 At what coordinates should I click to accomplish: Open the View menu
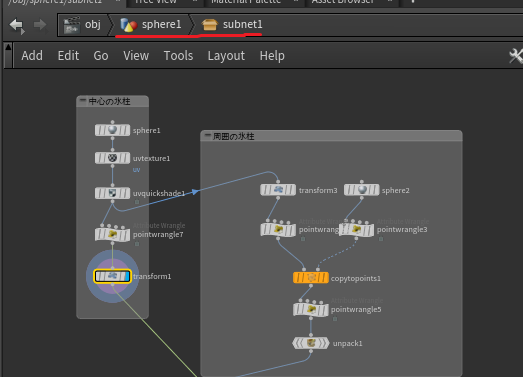[x=136, y=55]
